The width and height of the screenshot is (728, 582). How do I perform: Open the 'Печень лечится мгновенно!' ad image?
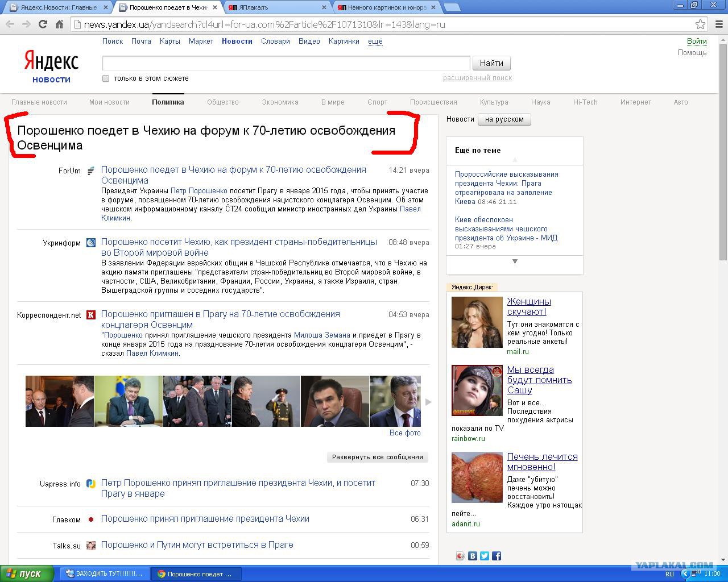pyautogui.click(x=477, y=477)
